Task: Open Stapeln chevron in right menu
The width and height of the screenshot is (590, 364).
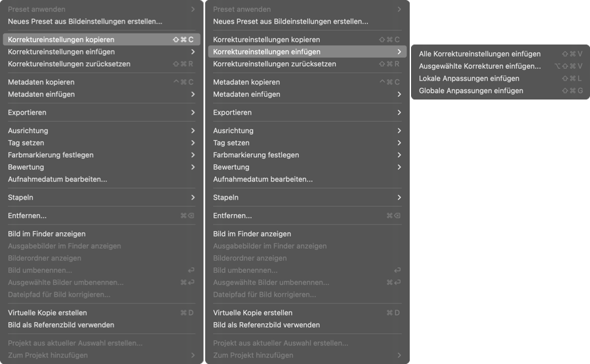Action: click(399, 198)
